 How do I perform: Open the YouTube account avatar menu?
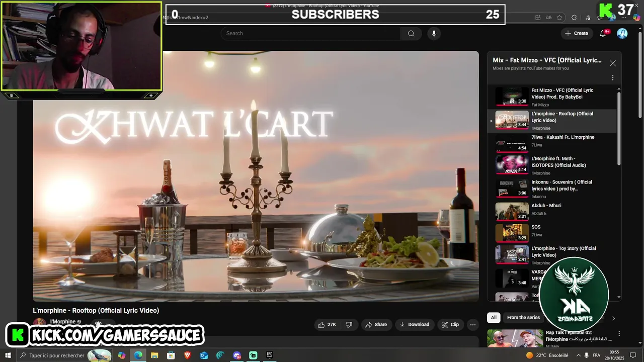point(622,33)
